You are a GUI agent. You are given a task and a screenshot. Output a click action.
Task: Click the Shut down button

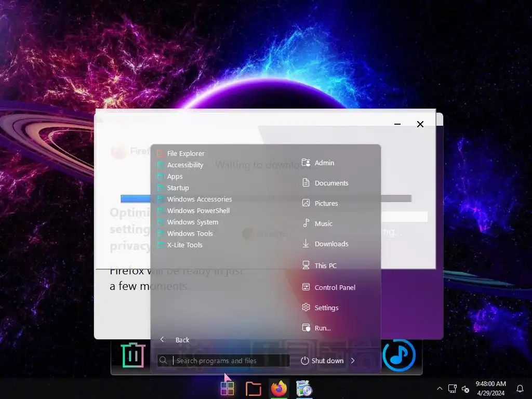coord(322,361)
